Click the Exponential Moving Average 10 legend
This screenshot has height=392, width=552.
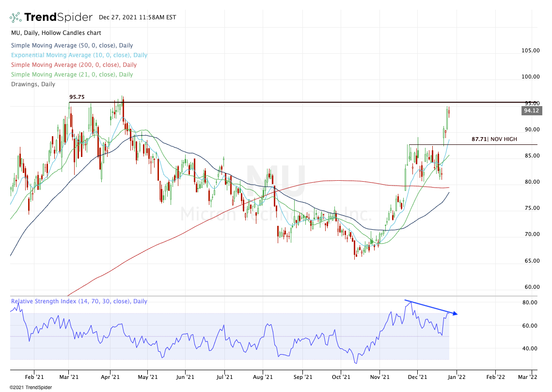79,55
